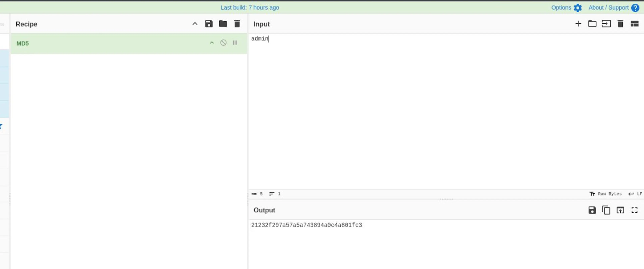This screenshot has height=269, width=644.
Task: Click the MD5 hash output text
Action: coord(307,225)
